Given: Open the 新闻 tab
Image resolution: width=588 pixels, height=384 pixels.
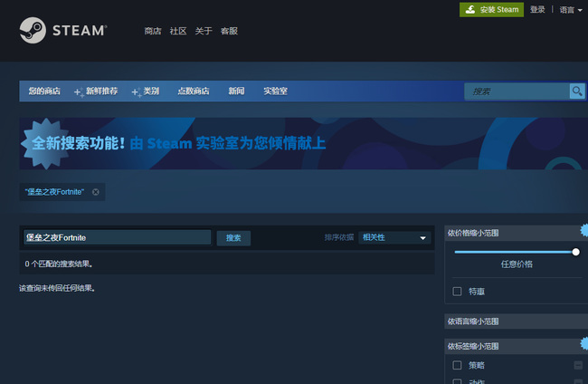Looking at the screenshot, I should [237, 91].
